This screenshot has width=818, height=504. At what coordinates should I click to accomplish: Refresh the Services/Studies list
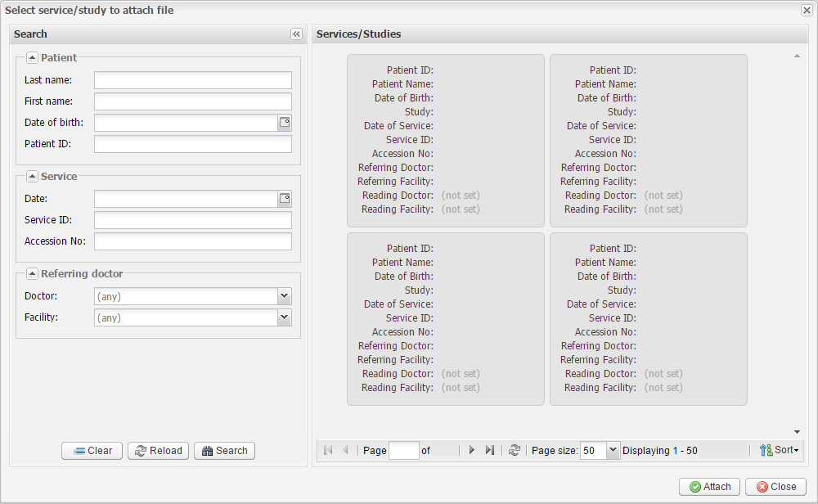(515, 450)
